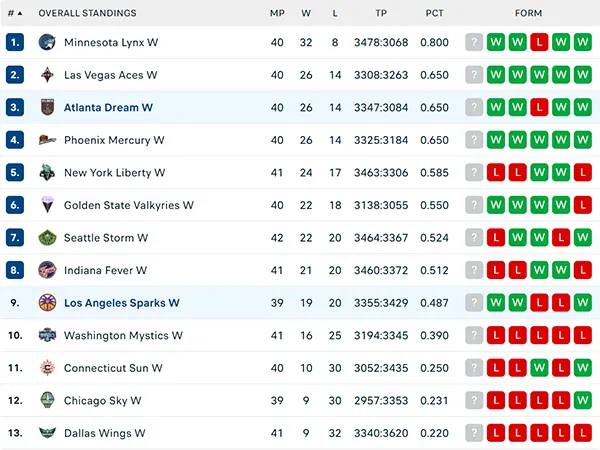Sort the table by MP column header
This screenshot has width=600, height=450.
tap(277, 13)
